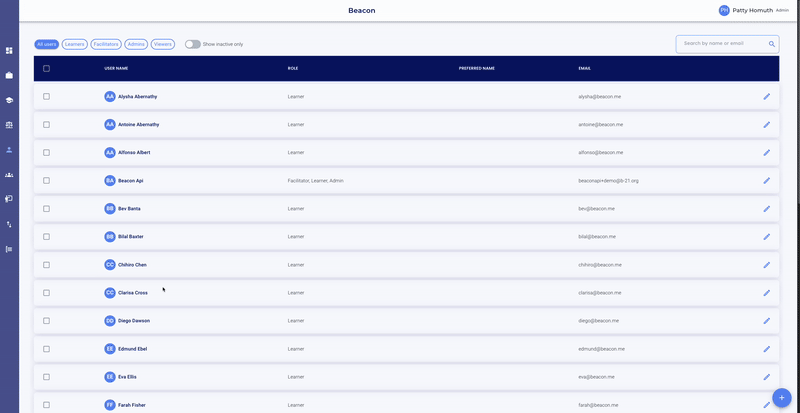Edit the Beacon Api user row
The image size is (800, 413).
coord(767,181)
